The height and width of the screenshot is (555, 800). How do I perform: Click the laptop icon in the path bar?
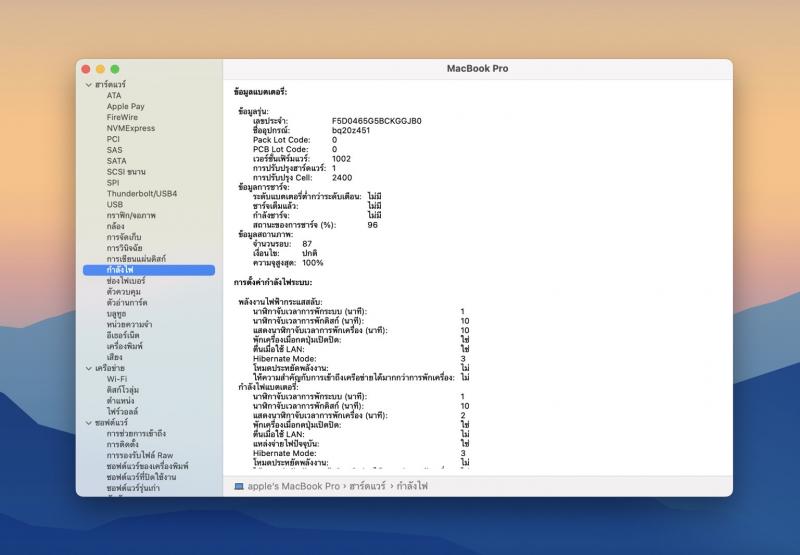[x=239, y=486]
